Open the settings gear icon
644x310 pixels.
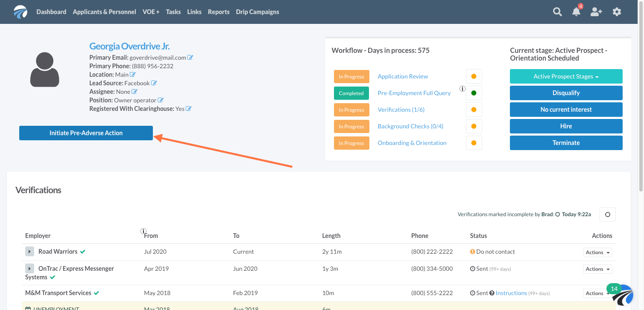click(617, 12)
